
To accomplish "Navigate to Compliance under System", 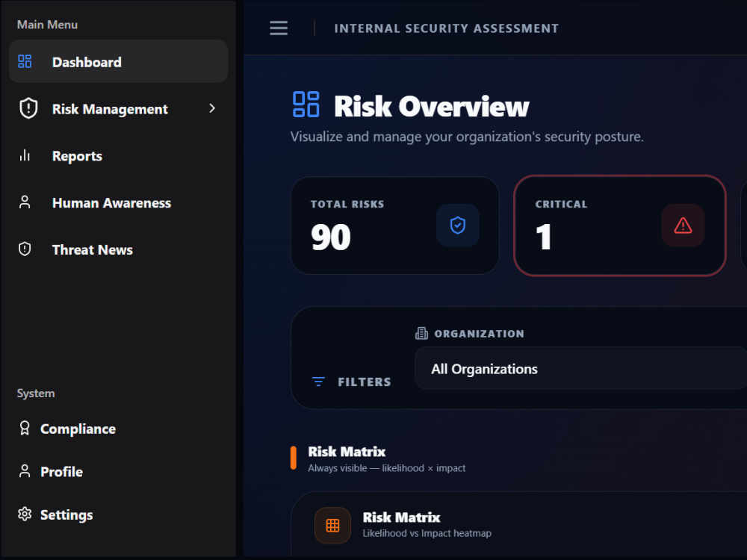I will pyautogui.click(x=118, y=429).
